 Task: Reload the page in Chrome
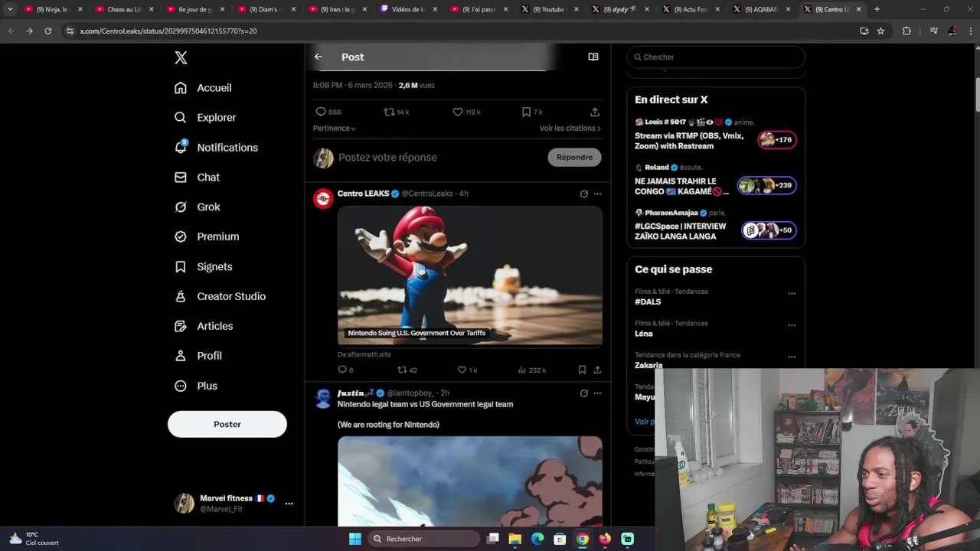point(47,31)
